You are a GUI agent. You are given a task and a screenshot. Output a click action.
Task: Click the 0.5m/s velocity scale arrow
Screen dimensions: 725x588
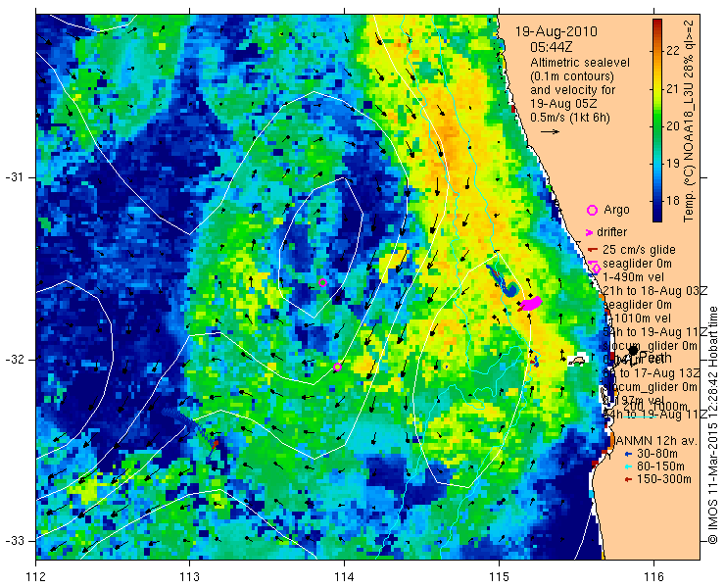tap(551, 132)
